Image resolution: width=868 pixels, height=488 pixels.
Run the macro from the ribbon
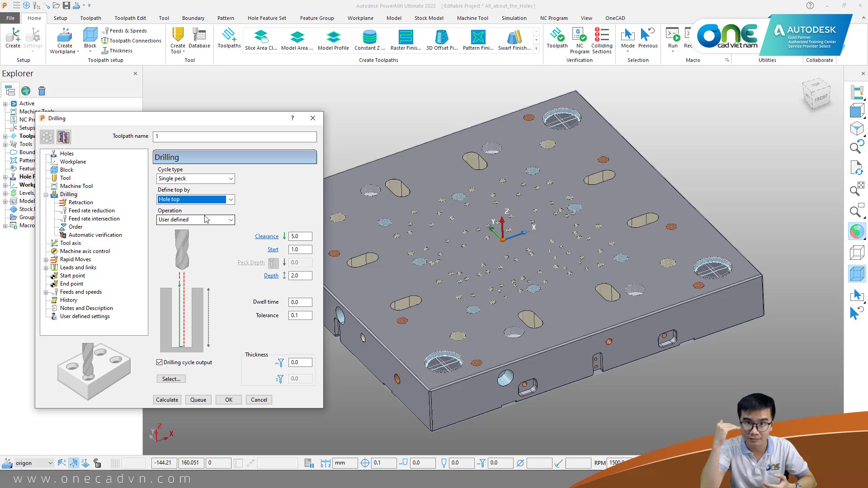coord(673,38)
